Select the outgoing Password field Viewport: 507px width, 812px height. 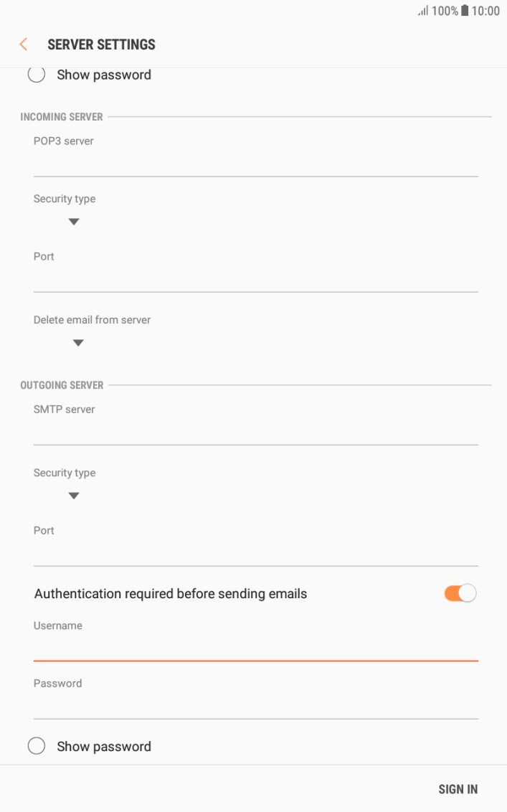tap(255, 706)
